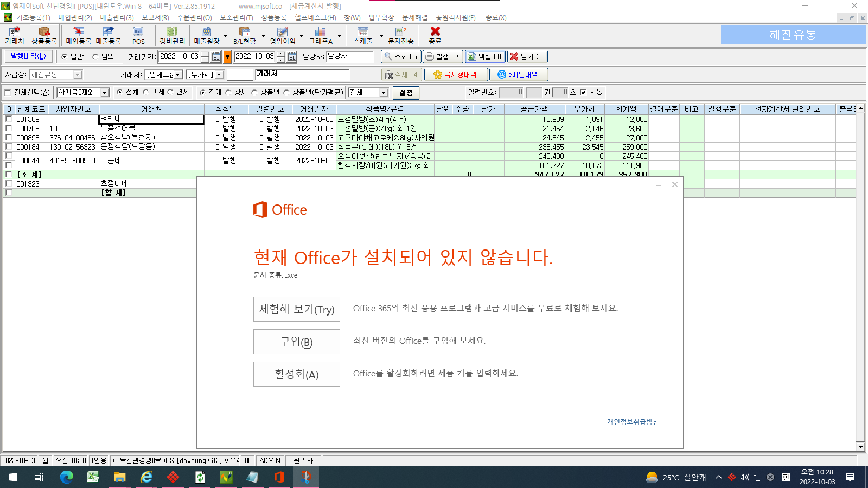Image resolution: width=868 pixels, height=488 pixels.
Task: Open calendar picker for end date
Action: [292, 56]
